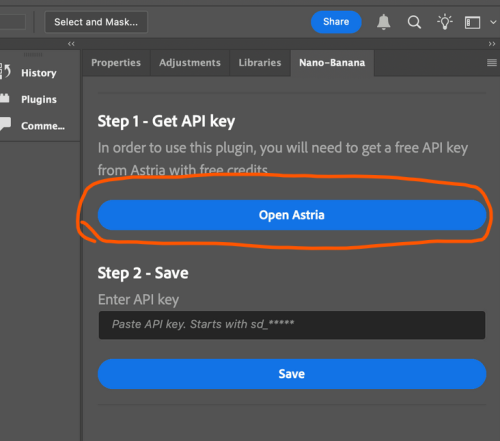
Task: Select the Nano-Banana tab
Action: coord(332,63)
